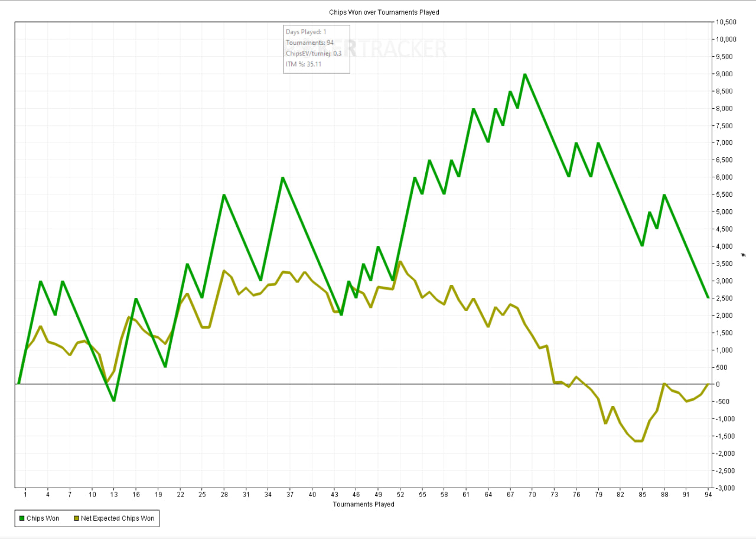The height and width of the screenshot is (539, 756).
Task: Click the x-axis tick label 1
Action: pos(25,495)
